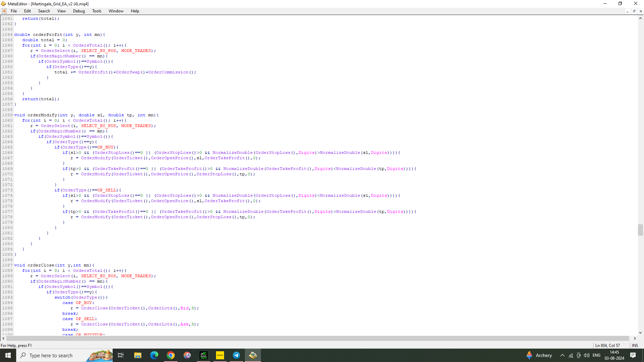Click the taskbar search box
This screenshot has height=362, width=644.
tap(64, 355)
